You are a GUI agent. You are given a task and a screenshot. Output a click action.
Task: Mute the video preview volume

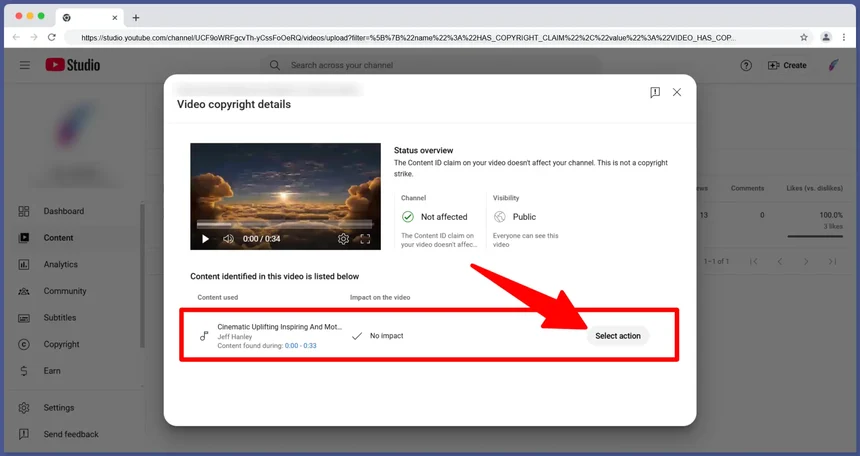(x=228, y=239)
